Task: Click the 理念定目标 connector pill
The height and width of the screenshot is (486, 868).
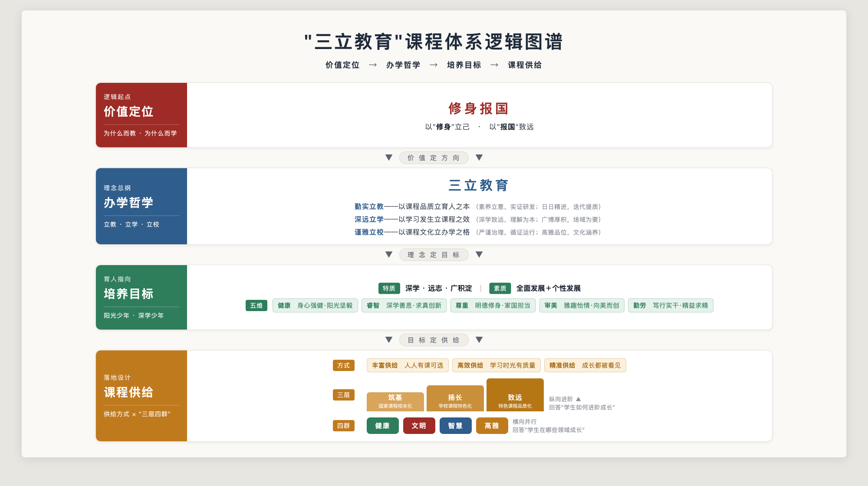Action: coord(434,255)
